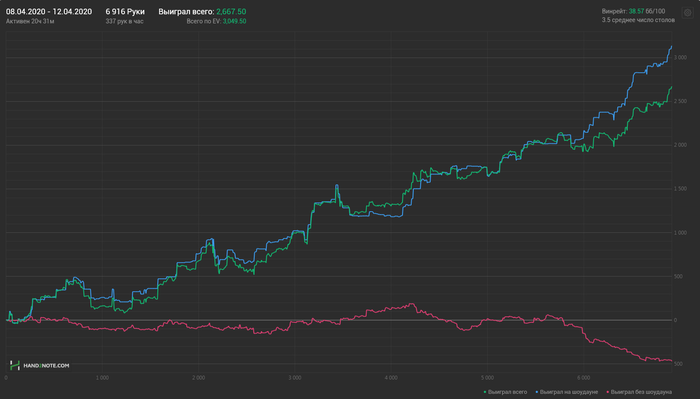
Task: Click the winrate value 38.57
Action: (x=636, y=11)
